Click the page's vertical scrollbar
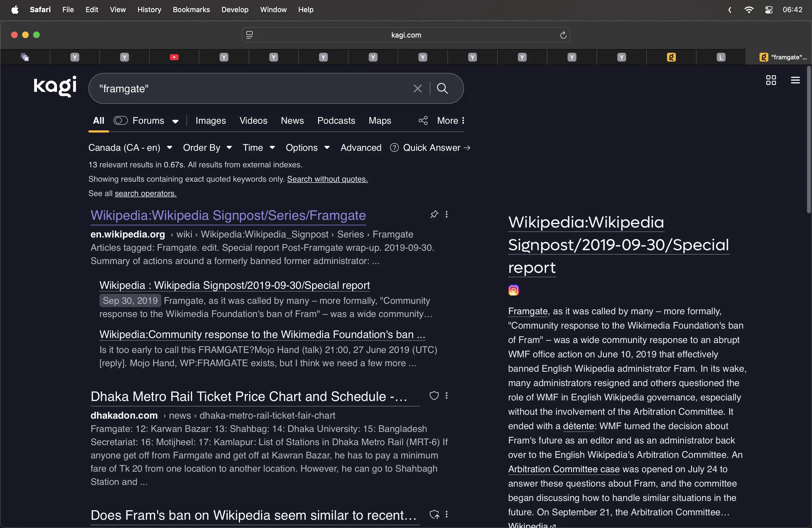This screenshot has width=812, height=528. tap(808, 140)
